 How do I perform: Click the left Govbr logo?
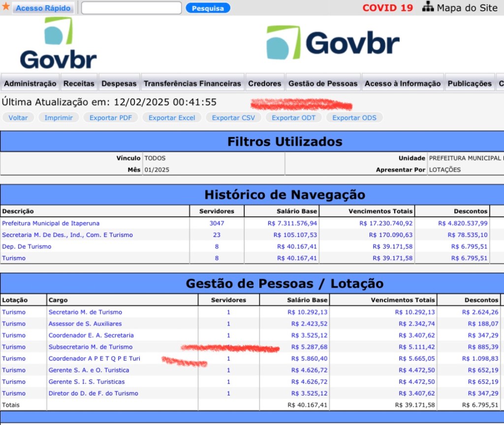pyautogui.click(x=58, y=44)
